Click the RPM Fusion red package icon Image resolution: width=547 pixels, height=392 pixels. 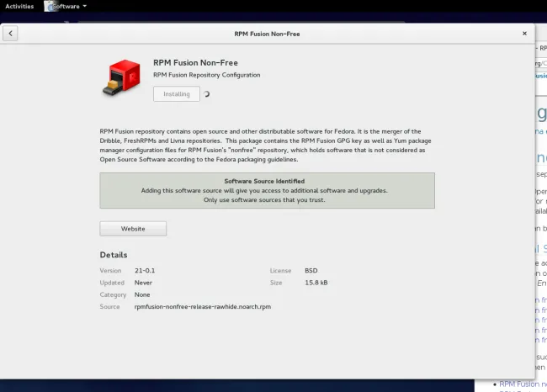[121, 77]
